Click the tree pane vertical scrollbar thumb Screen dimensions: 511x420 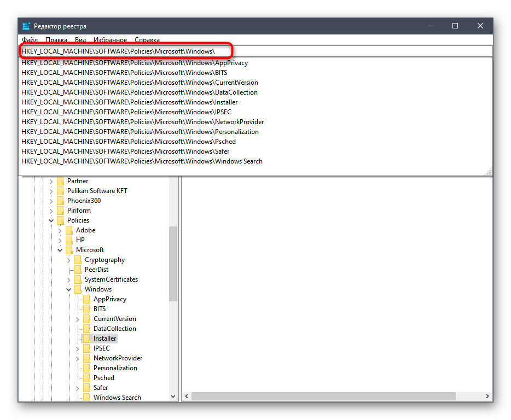tap(173, 262)
